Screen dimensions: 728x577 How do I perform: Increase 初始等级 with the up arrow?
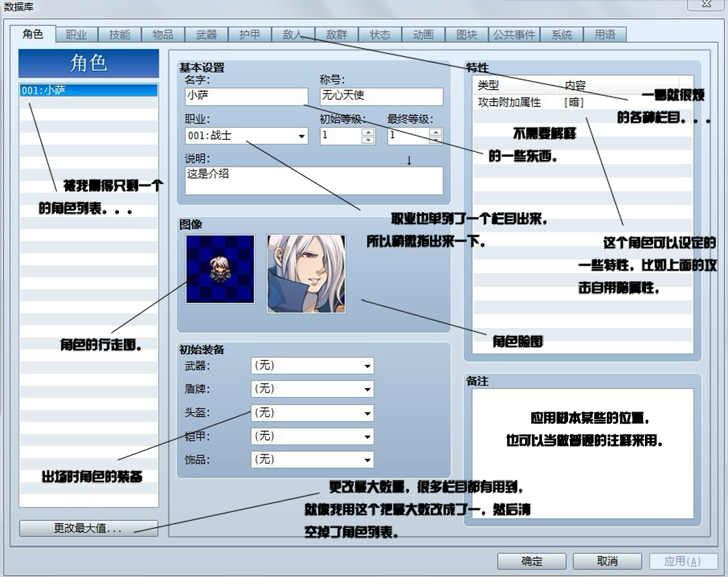click(368, 133)
